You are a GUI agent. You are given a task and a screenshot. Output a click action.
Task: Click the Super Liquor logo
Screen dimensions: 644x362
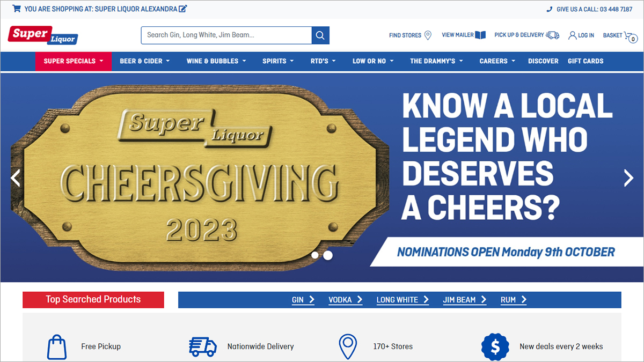[43, 35]
